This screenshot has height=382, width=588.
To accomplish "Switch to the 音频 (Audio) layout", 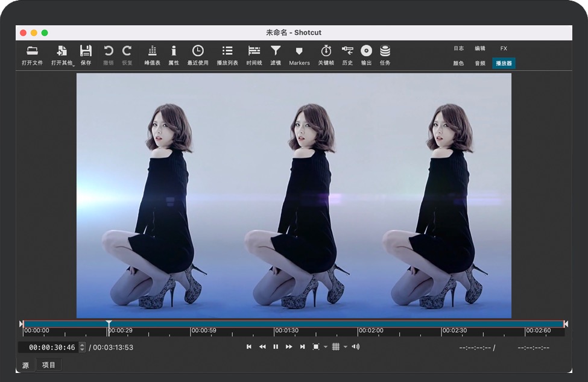I will [479, 63].
